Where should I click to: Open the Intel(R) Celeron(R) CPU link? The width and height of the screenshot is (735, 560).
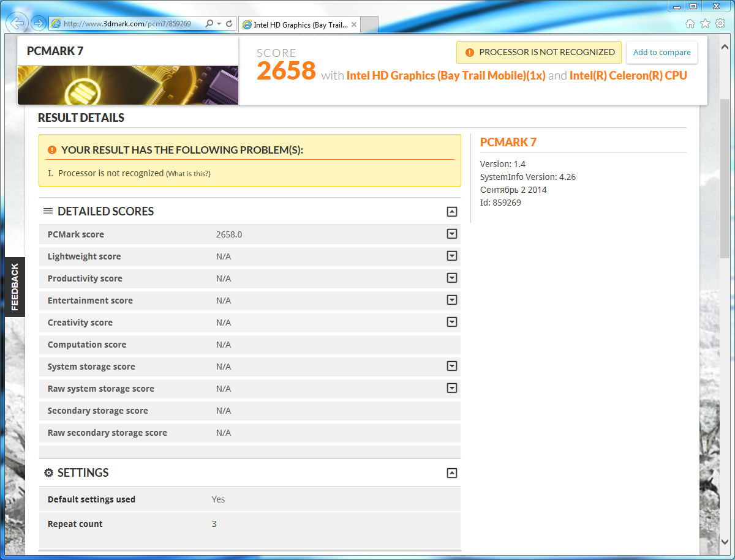[x=628, y=76]
